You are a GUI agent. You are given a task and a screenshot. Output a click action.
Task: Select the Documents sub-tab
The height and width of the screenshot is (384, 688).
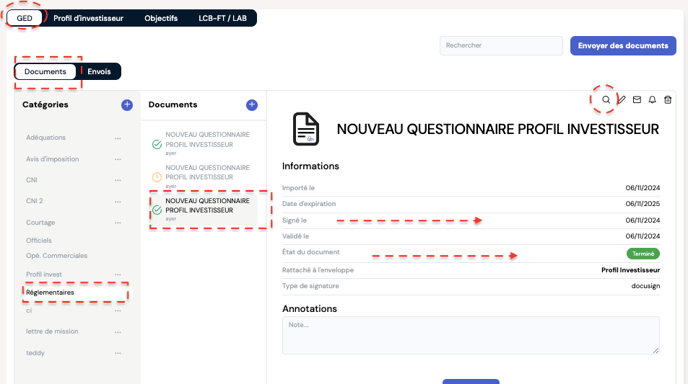(45, 72)
